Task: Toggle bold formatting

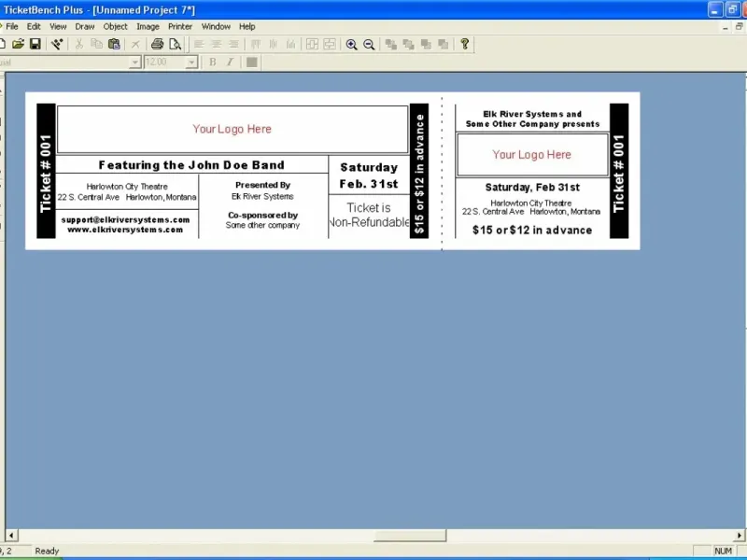Action: [x=213, y=62]
